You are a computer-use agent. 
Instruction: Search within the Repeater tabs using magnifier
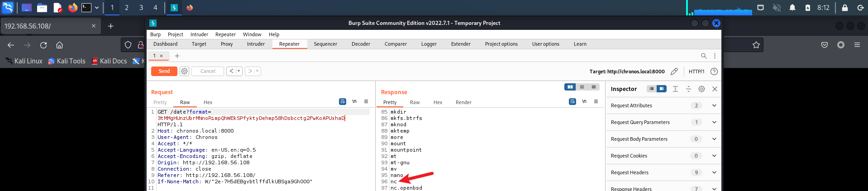(704, 56)
